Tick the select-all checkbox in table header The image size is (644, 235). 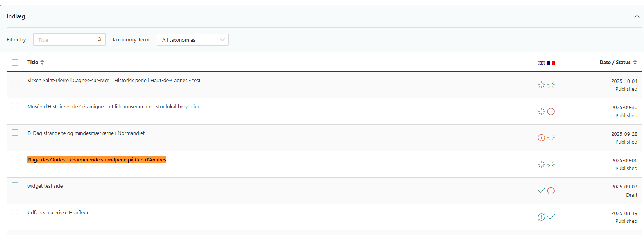(x=15, y=63)
